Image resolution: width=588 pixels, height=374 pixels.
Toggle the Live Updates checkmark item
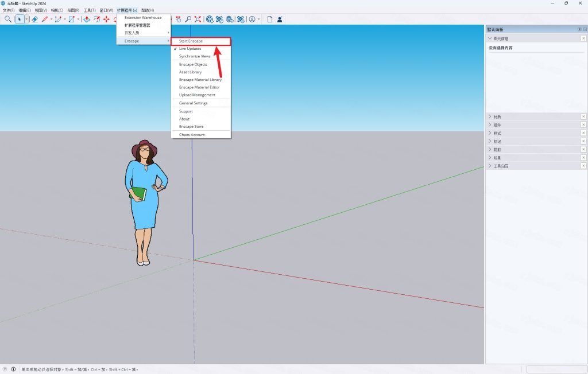pos(200,49)
